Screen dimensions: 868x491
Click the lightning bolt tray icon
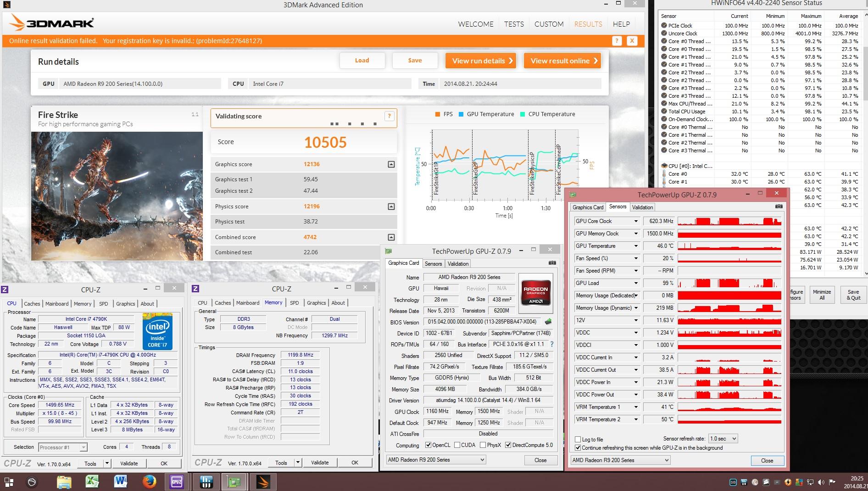(x=788, y=482)
